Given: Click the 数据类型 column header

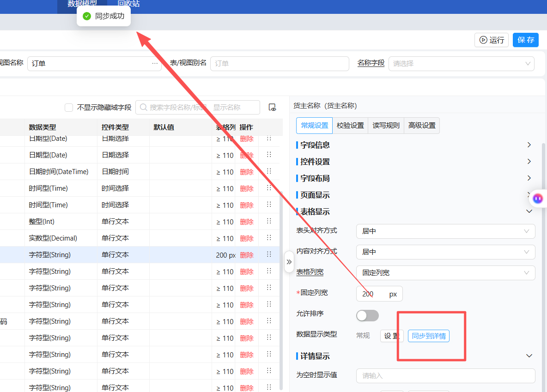Looking at the screenshot, I should [x=42, y=127].
